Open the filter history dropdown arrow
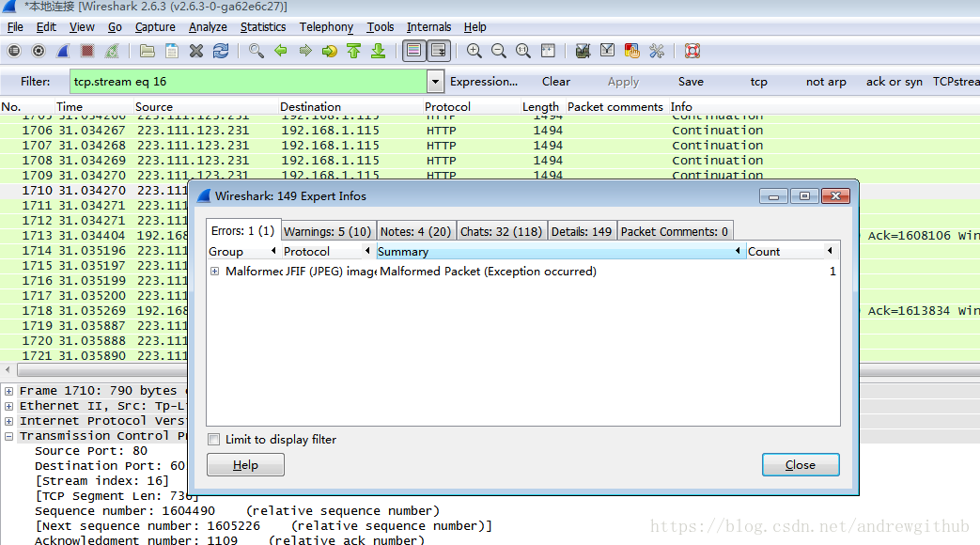The height and width of the screenshot is (545, 980). (x=436, y=81)
